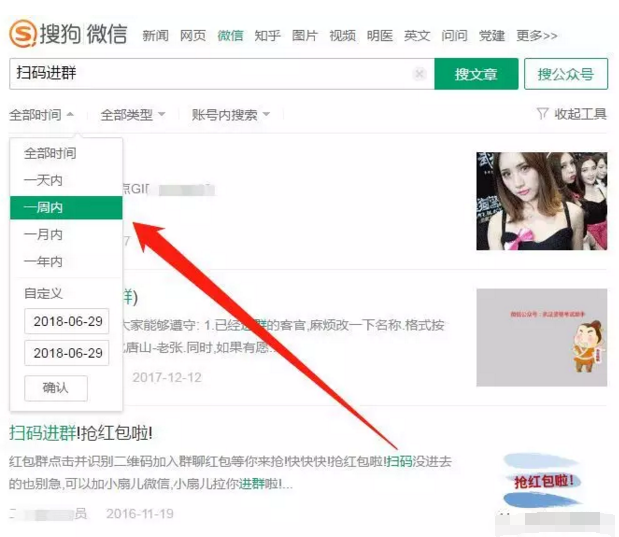Image resolution: width=619 pixels, height=537 pixels.
Task: Open the thumbnail of women in first result
Action: pos(542,201)
